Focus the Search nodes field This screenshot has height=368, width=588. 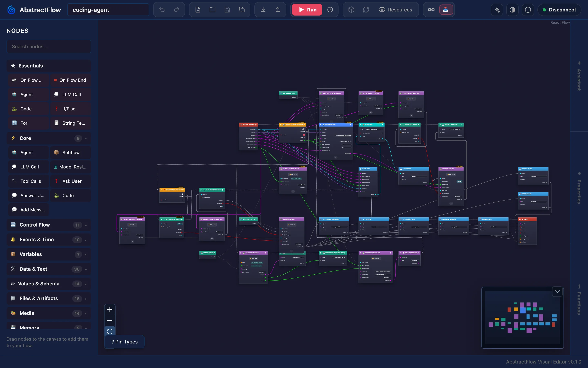pyautogui.click(x=49, y=46)
